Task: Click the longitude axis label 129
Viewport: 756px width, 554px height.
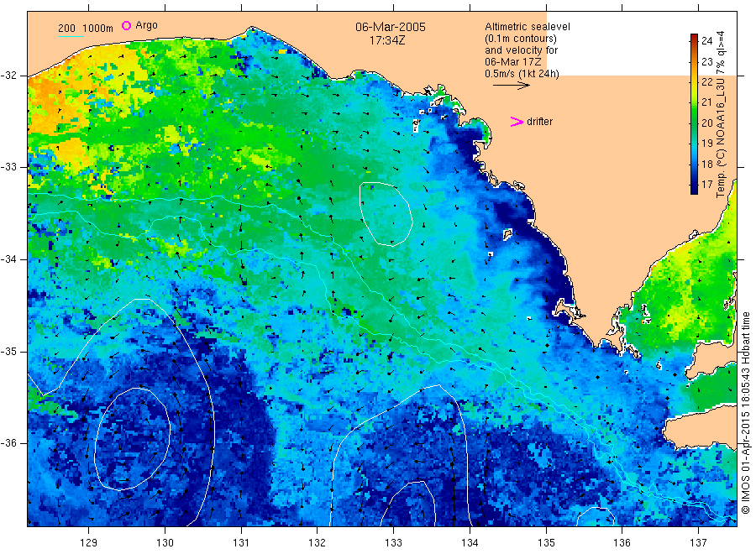Action: pos(89,543)
